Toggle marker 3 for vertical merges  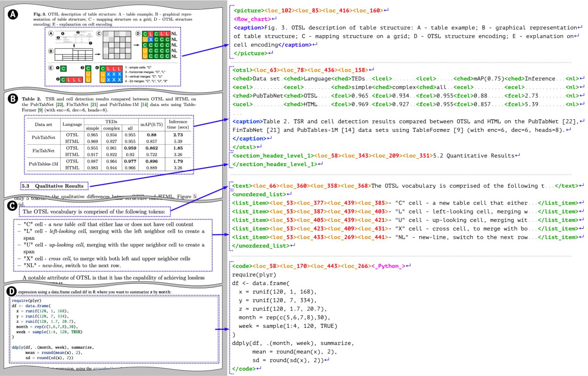point(82,67)
